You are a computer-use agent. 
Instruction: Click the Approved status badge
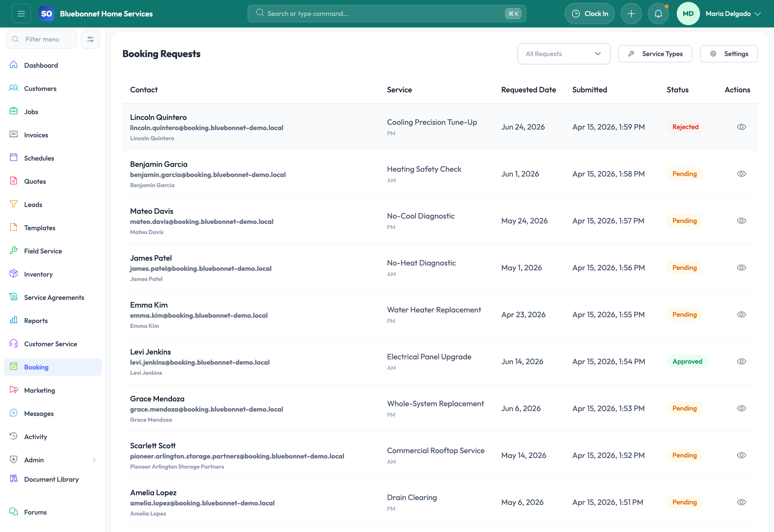[x=687, y=361]
